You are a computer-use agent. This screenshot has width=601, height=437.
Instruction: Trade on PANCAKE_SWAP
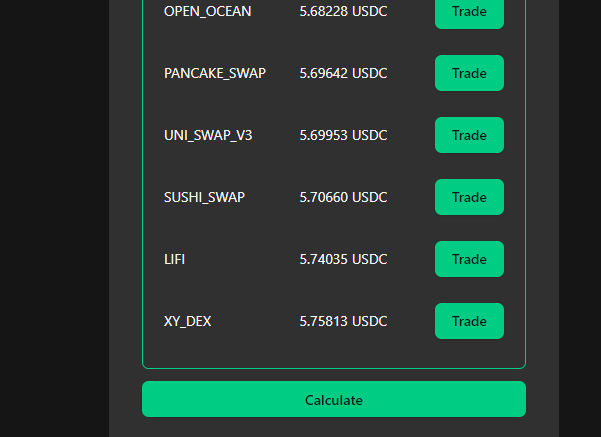(469, 73)
